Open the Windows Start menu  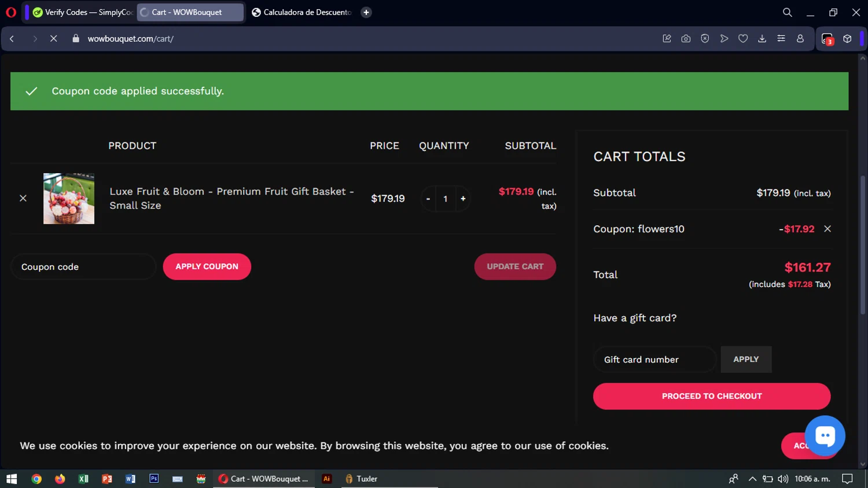coord(12,479)
